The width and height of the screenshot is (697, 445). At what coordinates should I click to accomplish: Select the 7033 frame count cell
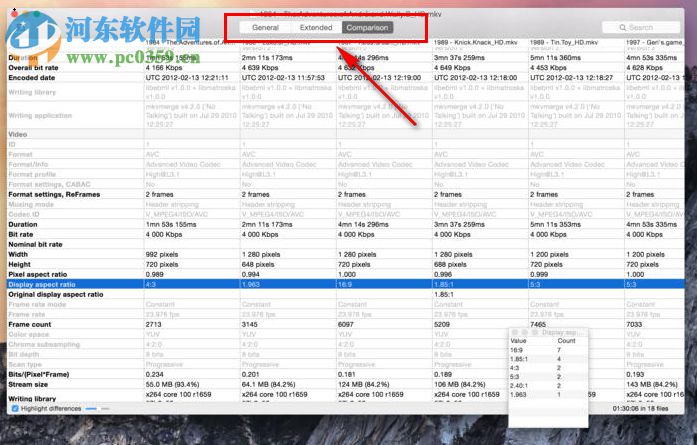pos(634,324)
